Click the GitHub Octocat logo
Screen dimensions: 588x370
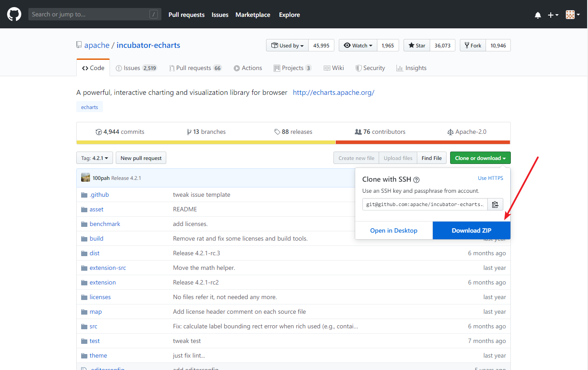point(14,14)
